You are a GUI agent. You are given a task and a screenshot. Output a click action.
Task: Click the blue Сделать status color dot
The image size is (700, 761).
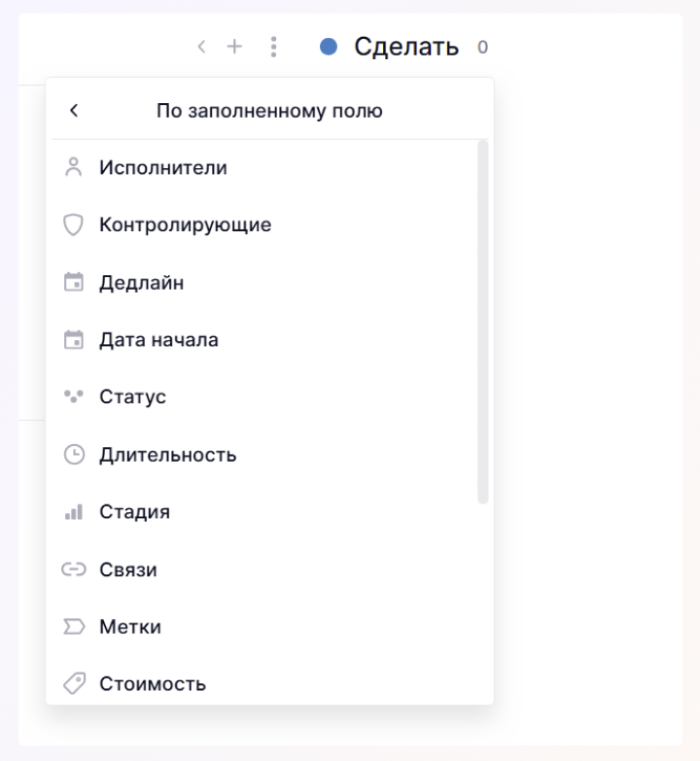click(329, 47)
